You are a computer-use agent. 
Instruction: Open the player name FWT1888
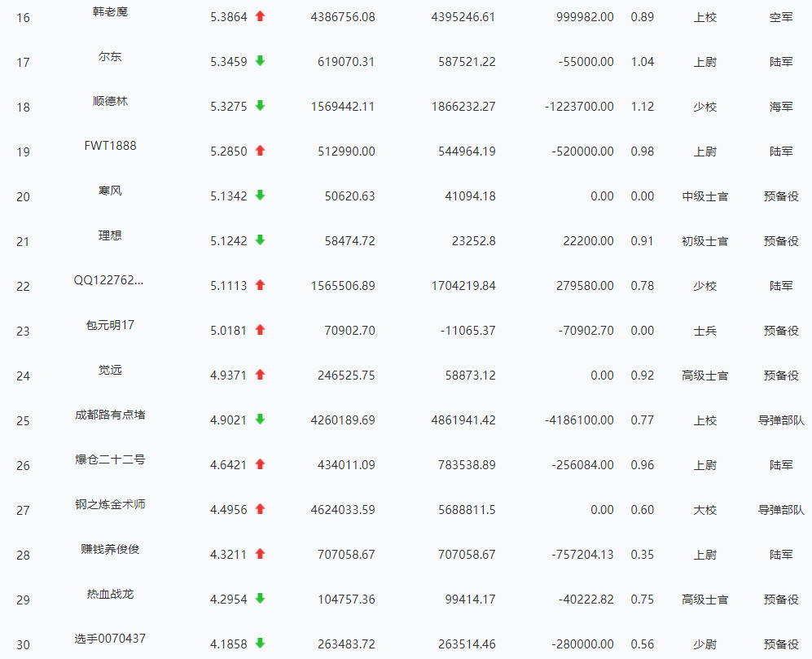(x=110, y=146)
